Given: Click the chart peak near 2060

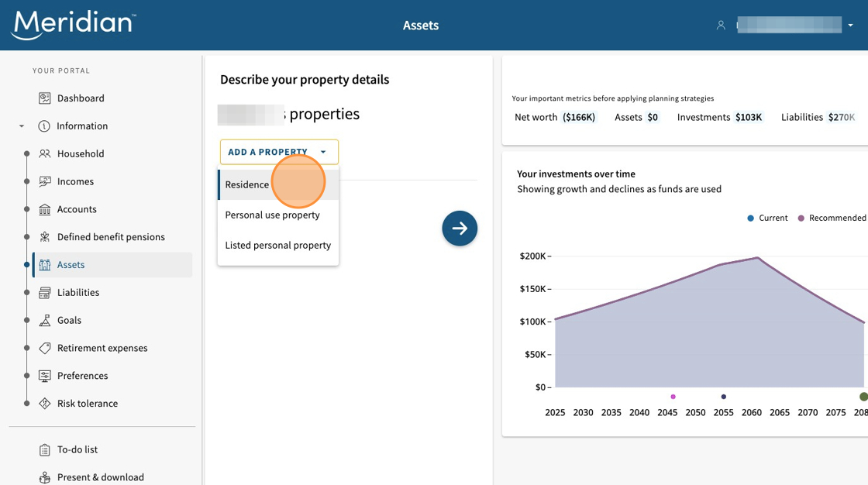Looking at the screenshot, I should 757,257.
